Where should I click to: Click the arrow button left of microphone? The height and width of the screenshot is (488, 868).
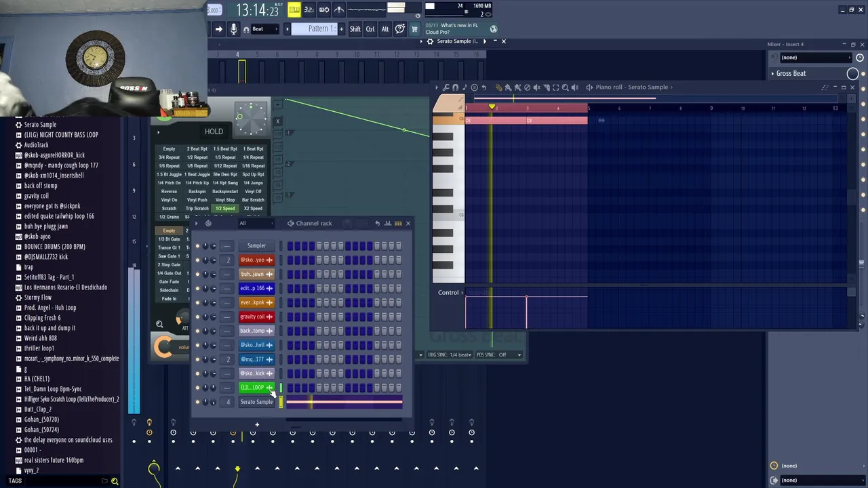[x=218, y=29]
